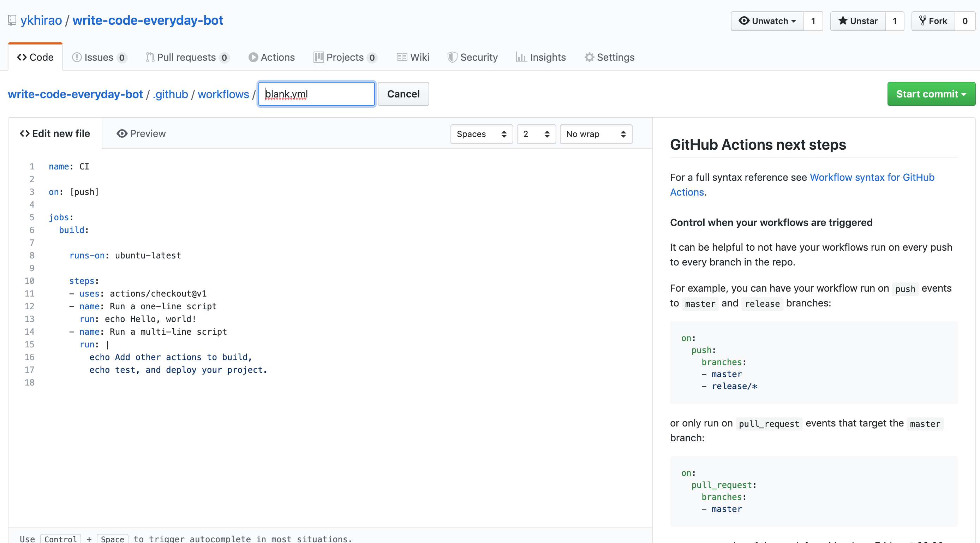
Task: Open the Spaces indent mode dropdown
Action: (482, 134)
